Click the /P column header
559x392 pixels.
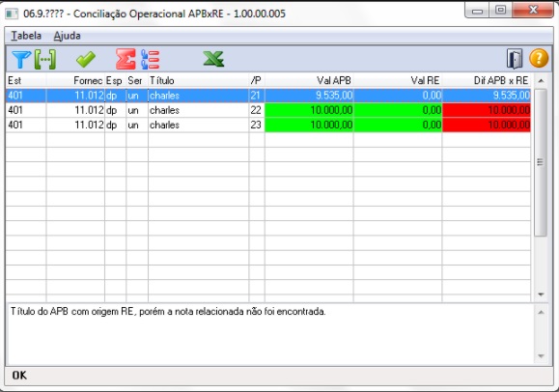tap(257, 80)
